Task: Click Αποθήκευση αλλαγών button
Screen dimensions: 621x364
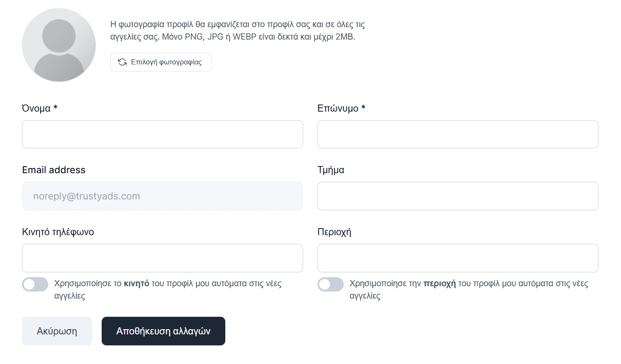Action: tap(163, 331)
